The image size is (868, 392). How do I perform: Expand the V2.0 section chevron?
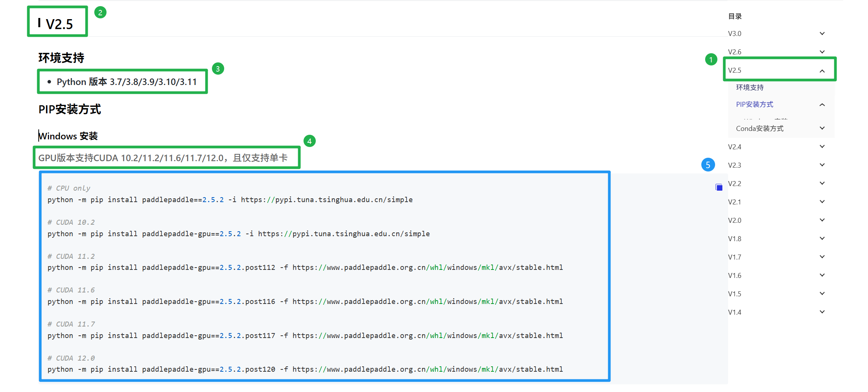(x=822, y=220)
